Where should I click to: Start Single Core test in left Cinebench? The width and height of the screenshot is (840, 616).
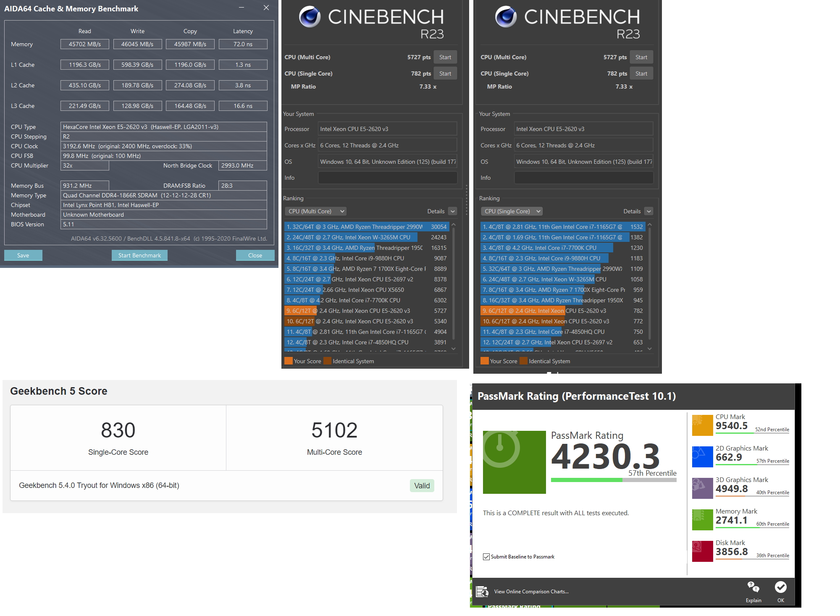point(445,73)
